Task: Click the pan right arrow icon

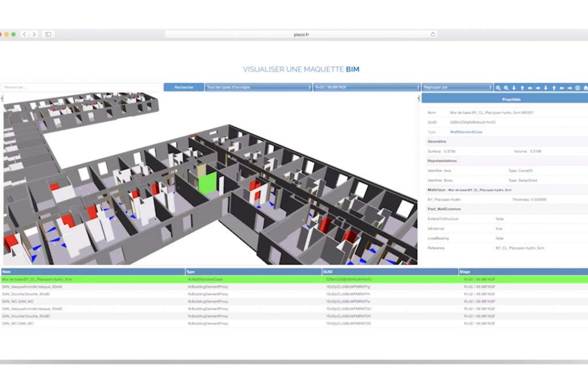Action: [537, 88]
